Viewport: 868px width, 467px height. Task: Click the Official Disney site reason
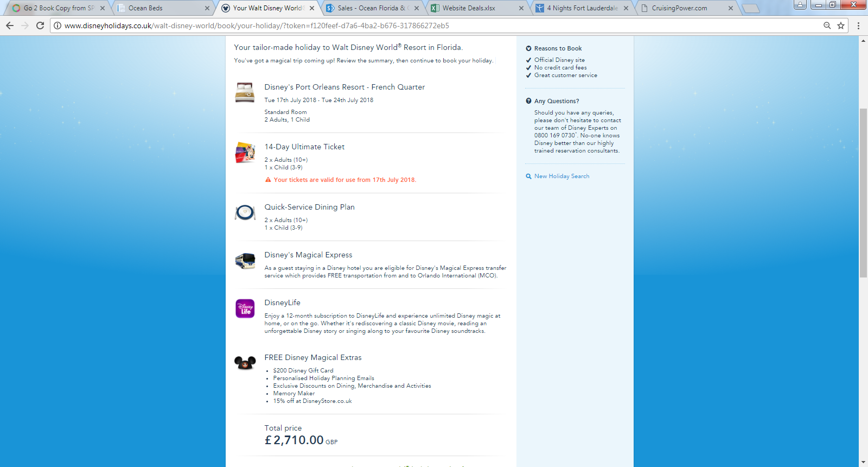[x=559, y=60]
